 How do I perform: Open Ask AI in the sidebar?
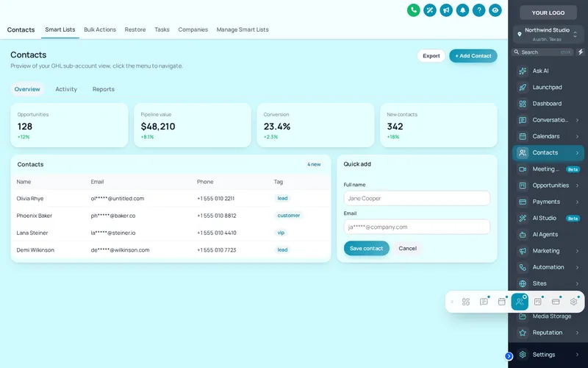coord(548,71)
